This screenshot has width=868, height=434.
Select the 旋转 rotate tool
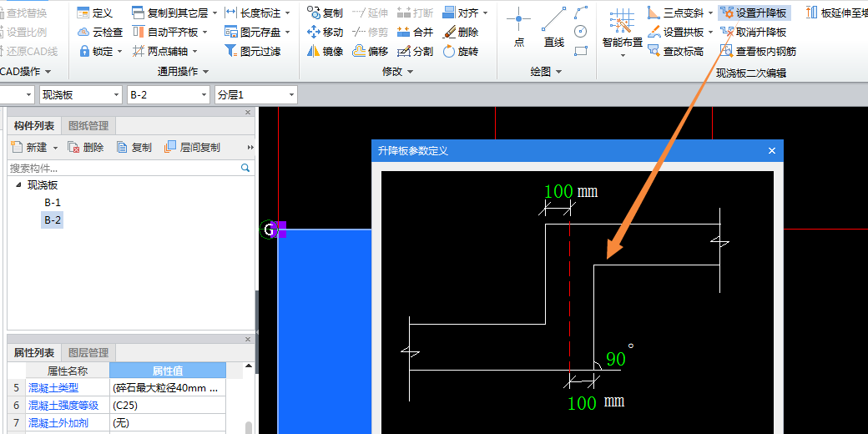461,52
